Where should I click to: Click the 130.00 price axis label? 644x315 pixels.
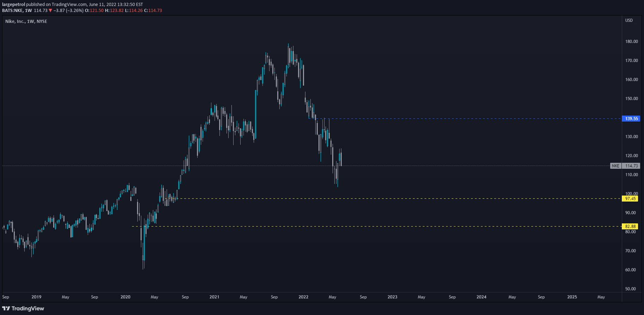coord(632,137)
